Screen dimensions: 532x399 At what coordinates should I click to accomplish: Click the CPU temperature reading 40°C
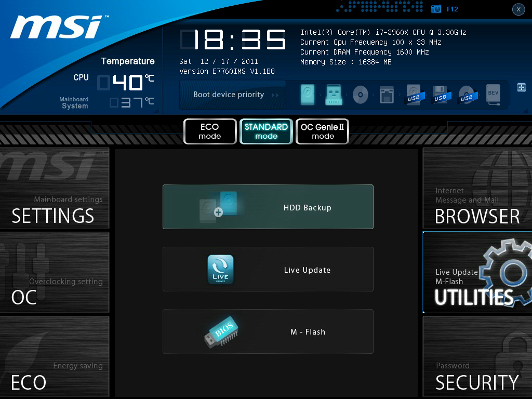[126, 83]
